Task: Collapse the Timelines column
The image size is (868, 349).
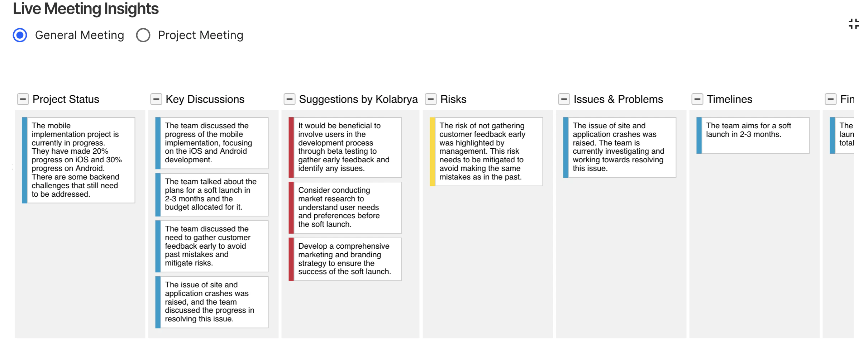Action: coord(697,99)
